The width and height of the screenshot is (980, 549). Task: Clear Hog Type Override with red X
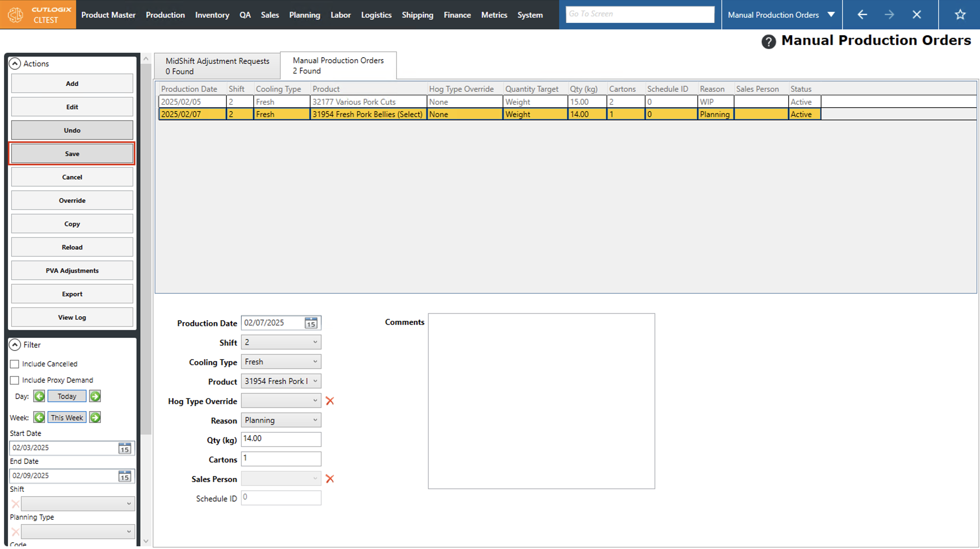point(330,401)
